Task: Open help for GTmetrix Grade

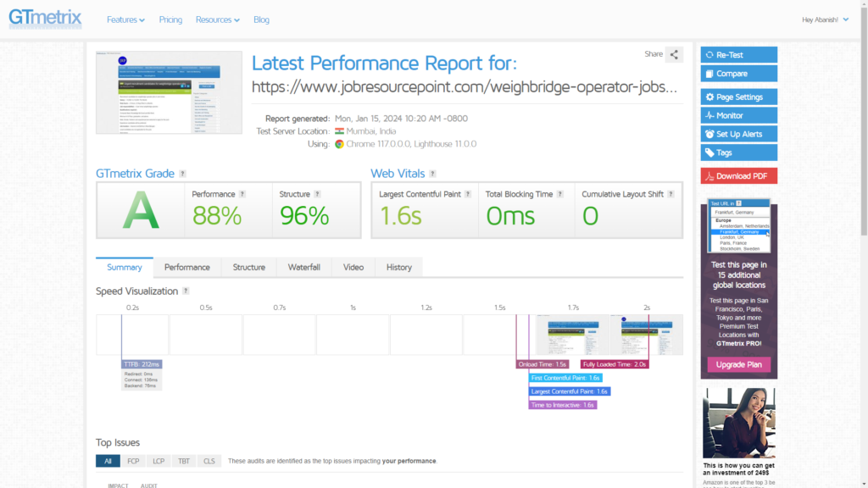Action: tap(183, 174)
